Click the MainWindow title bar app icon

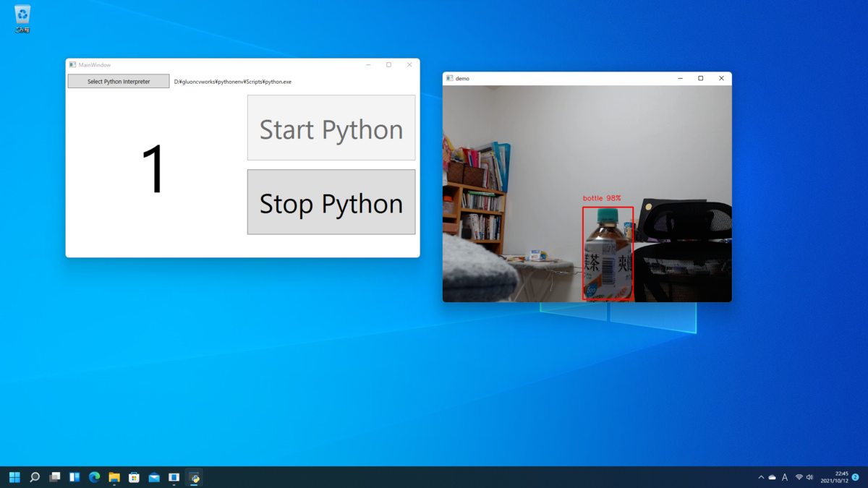click(72, 65)
